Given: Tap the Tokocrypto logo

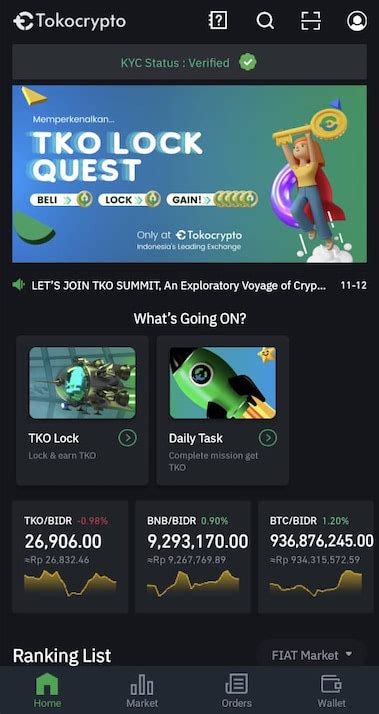Looking at the screenshot, I should [70, 21].
